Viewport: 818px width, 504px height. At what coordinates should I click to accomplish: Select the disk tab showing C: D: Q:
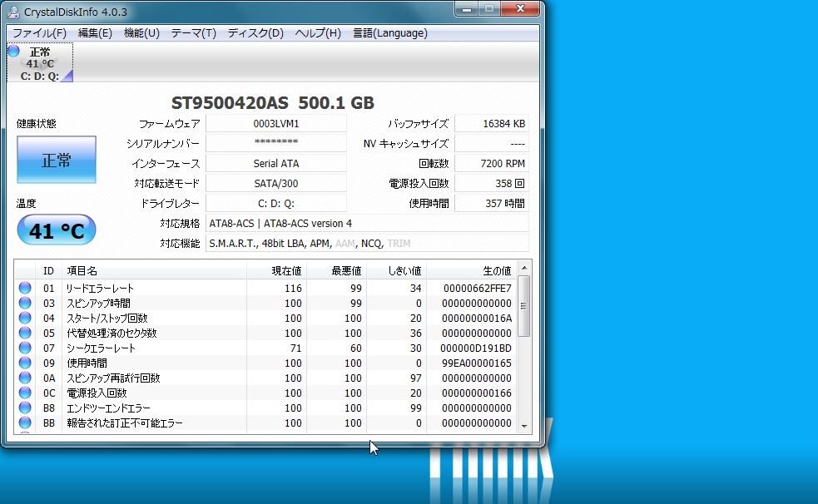tap(40, 63)
